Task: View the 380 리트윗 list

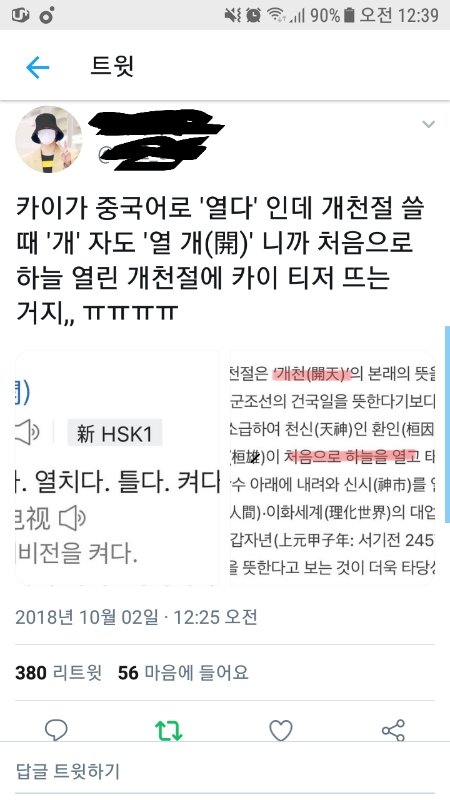Action: point(59,672)
